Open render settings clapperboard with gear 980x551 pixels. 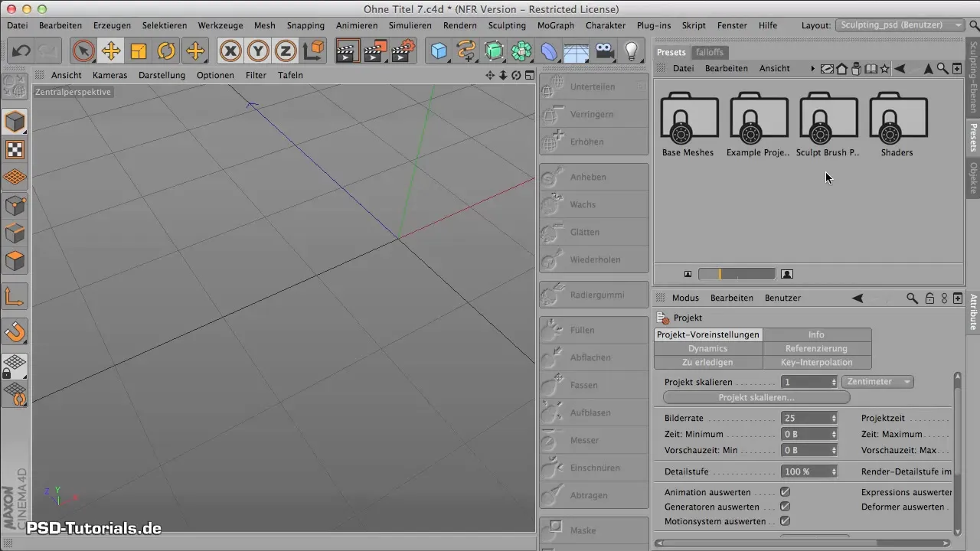[x=403, y=51]
